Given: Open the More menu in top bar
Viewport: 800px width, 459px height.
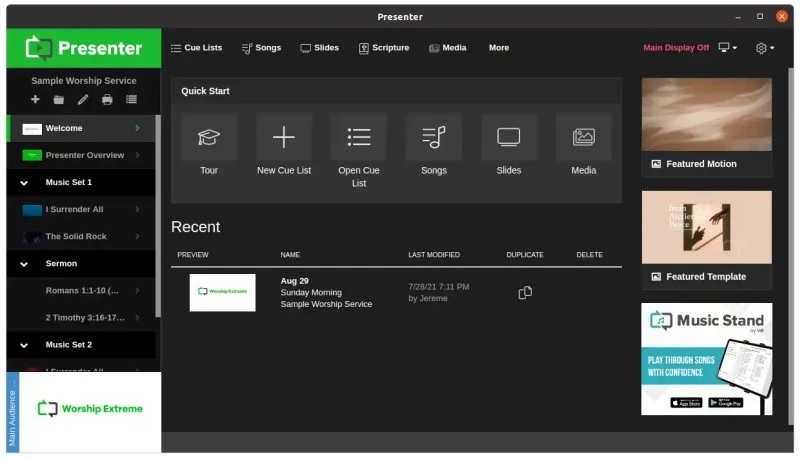Looking at the screenshot, I should point(498,48).
